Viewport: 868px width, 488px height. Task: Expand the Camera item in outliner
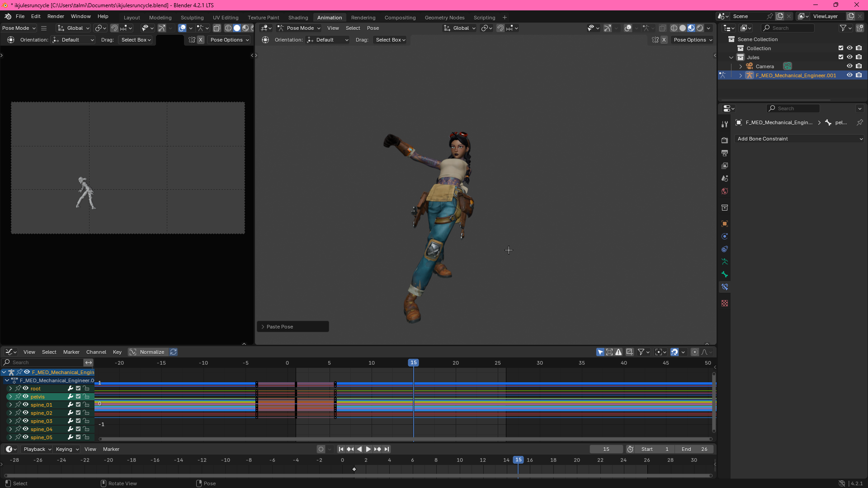tap(741, 66)
